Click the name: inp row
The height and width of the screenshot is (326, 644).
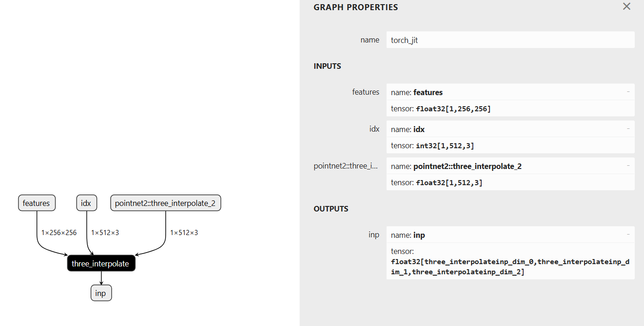510,235
